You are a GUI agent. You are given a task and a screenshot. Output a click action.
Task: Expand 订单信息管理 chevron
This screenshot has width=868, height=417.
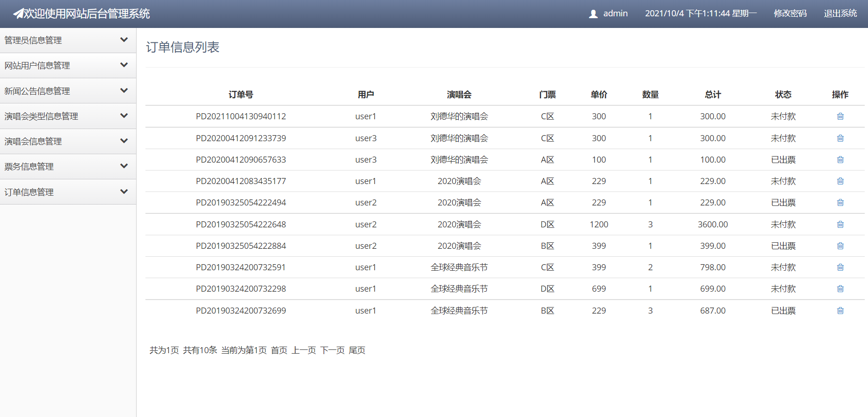click(124, 191)
